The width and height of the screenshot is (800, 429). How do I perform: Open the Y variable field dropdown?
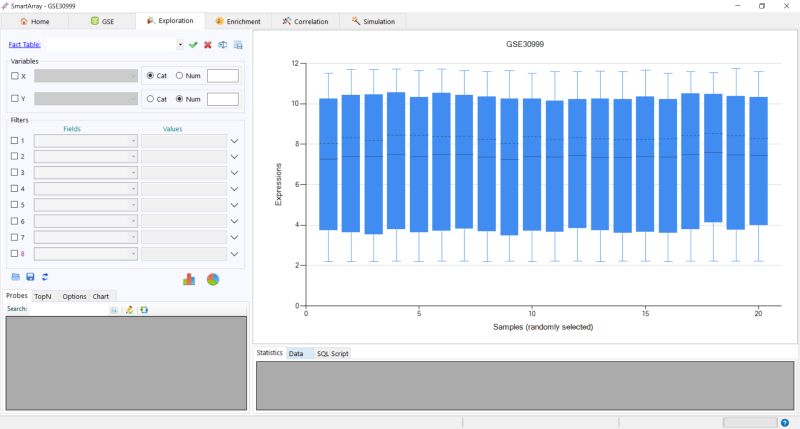click(x=134, y=98)
